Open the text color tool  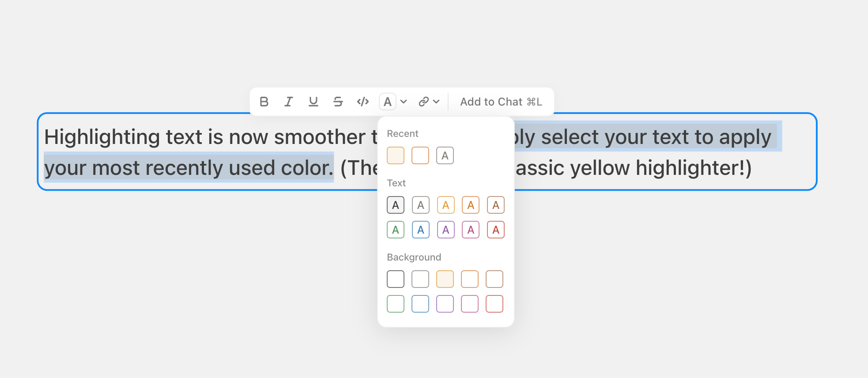point(388,102)
